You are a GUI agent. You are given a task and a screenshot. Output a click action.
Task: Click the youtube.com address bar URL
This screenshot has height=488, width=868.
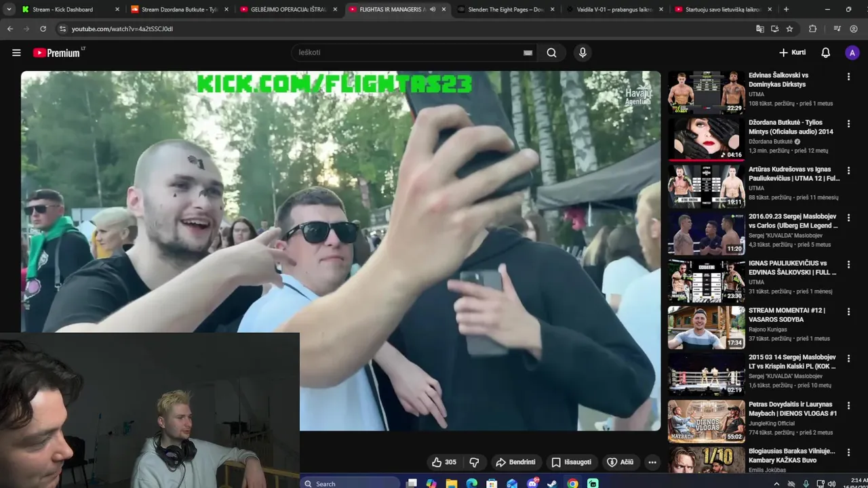122,29
